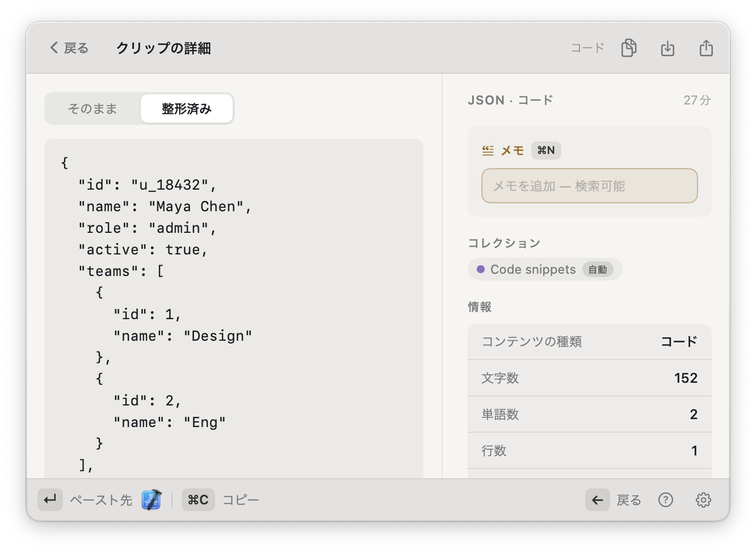Screen dimensions: 756x552
Task: Click the JSON · コード heading
Action: 510,100
